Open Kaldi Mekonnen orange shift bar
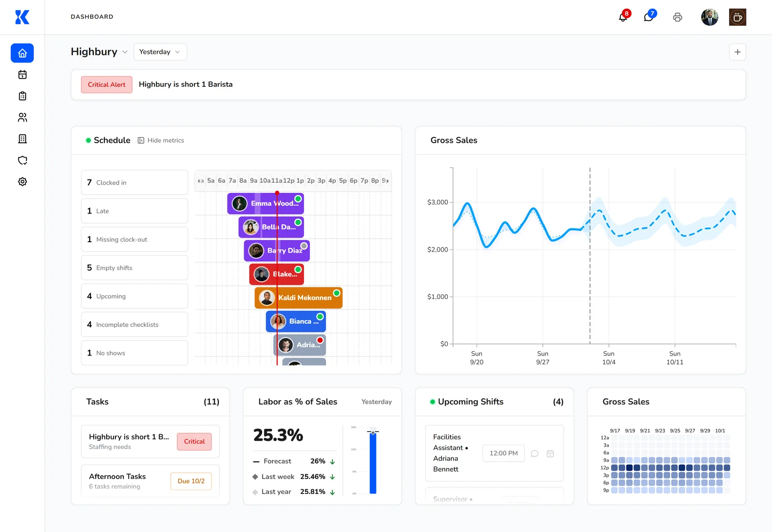Image resolution: width=772 pixels, height=532 pixels. tap(299, 298)
